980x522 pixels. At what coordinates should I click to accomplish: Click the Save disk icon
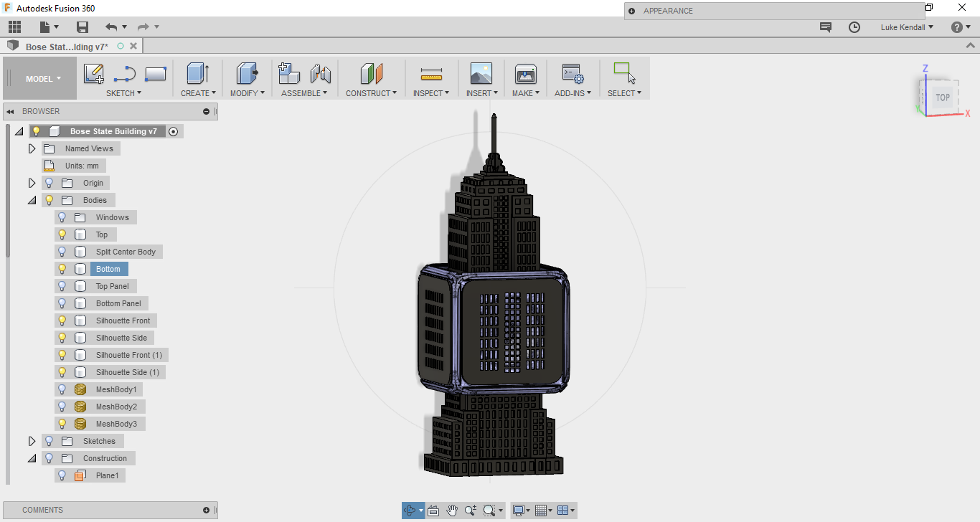[x=83, y=27]
